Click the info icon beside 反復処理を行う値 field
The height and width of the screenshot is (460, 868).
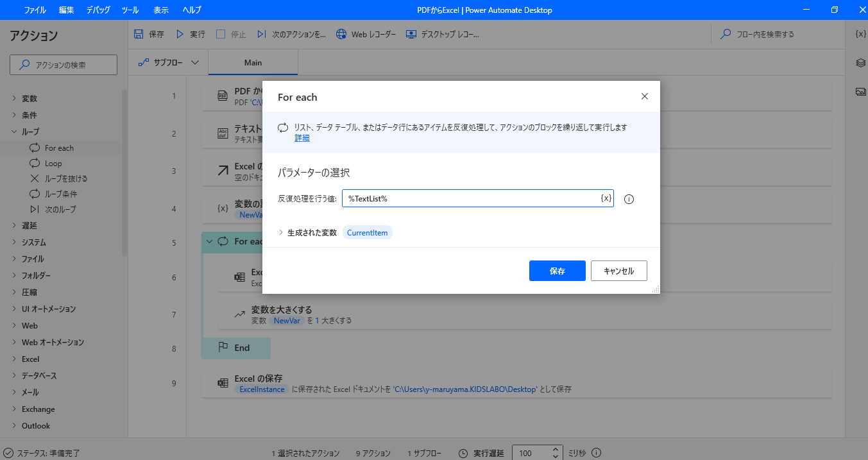click(629, 199)
